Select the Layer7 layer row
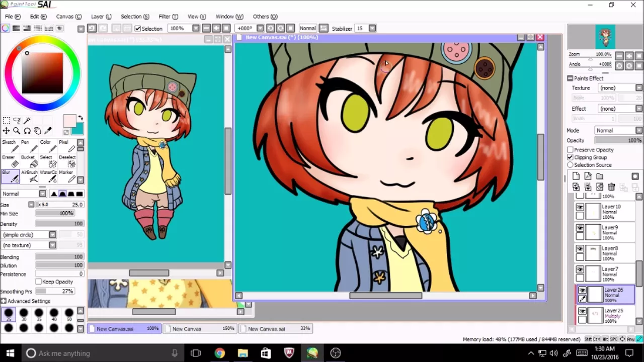This screenshot has width=644, height=362. 605,274
